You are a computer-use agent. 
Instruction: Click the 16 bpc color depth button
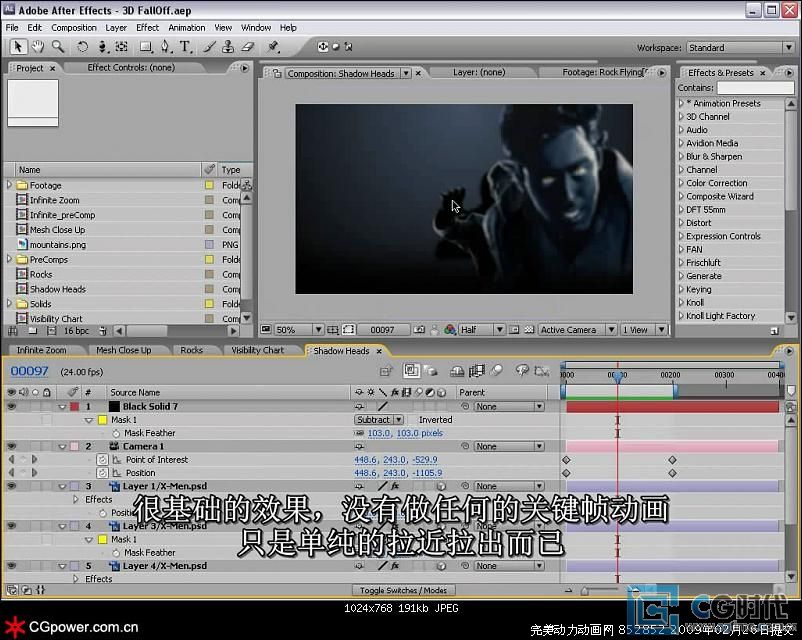[76, 331]
